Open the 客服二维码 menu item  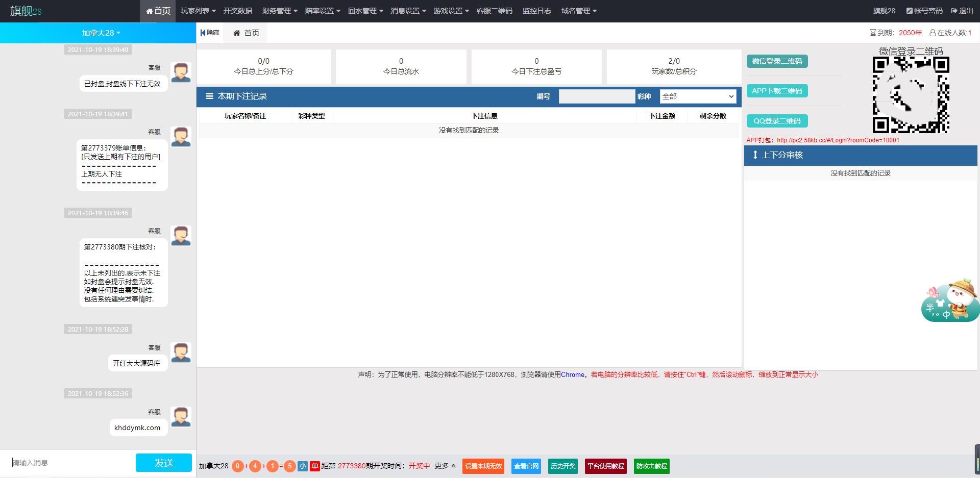point(495,11)
